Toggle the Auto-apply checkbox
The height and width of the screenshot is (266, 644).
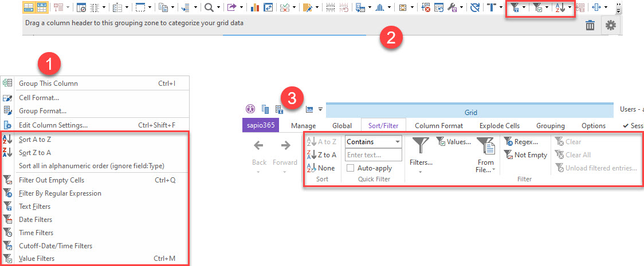tap(350, 168)
